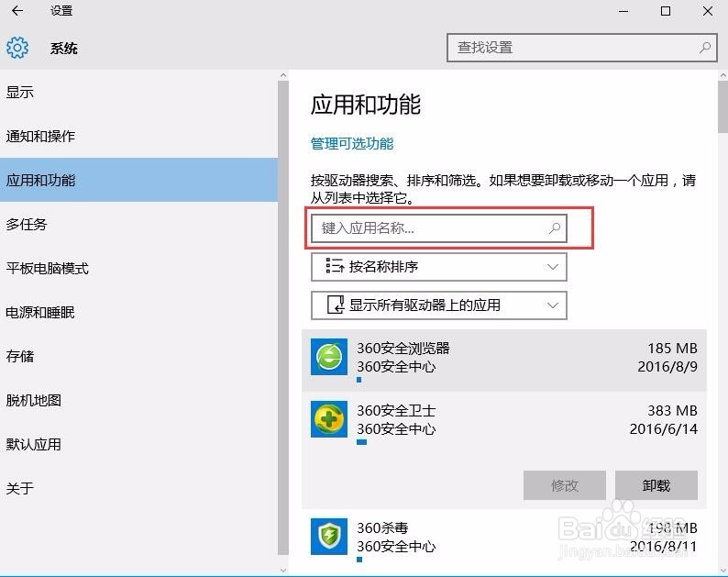Maximize the 设置 window

point(666,11)
